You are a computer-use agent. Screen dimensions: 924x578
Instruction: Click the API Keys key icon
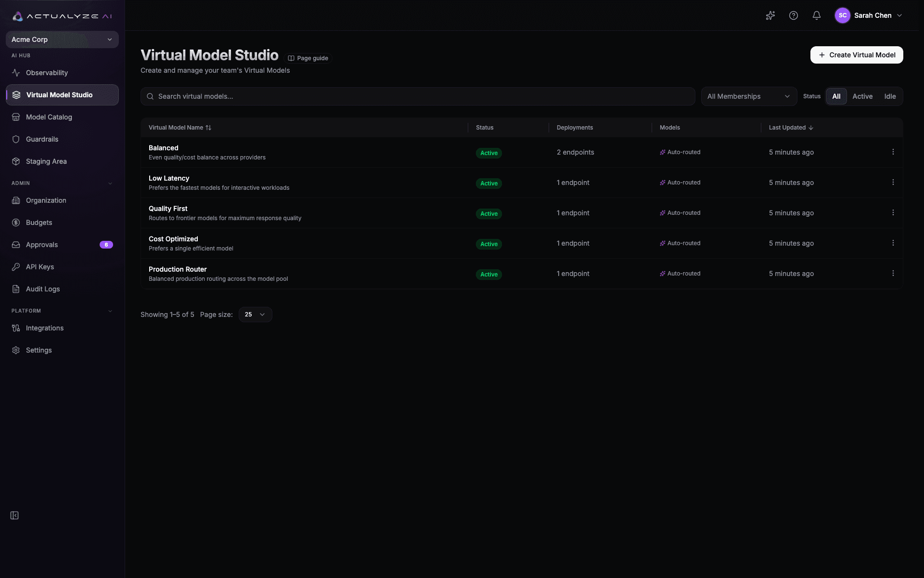click(16, 267)
